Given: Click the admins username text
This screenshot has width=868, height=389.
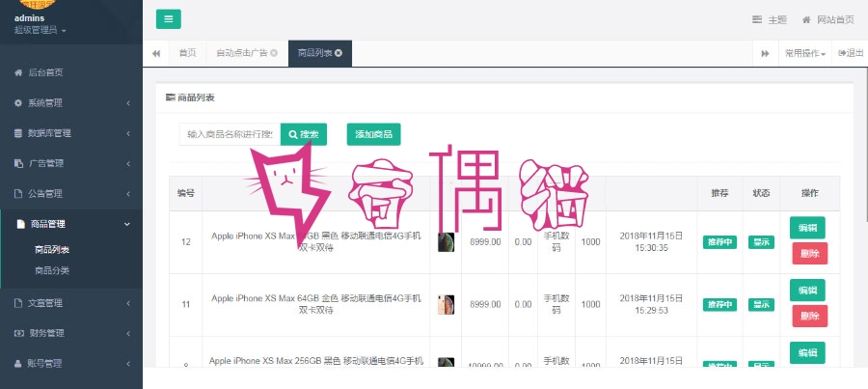Looking at the screenshot, I should tap(29, 18).
